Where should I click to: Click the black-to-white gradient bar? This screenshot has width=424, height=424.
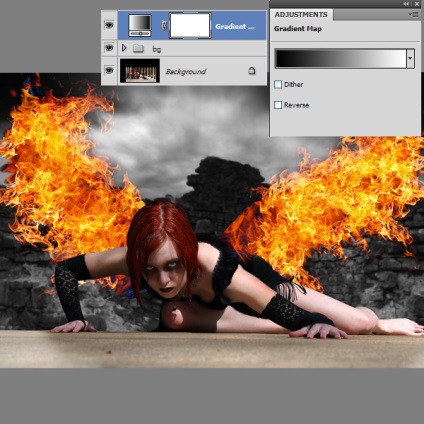tap(341, 58)
